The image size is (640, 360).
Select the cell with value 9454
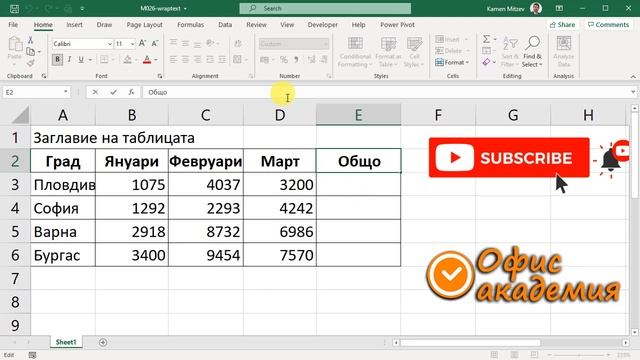click(x=206, y=255)
